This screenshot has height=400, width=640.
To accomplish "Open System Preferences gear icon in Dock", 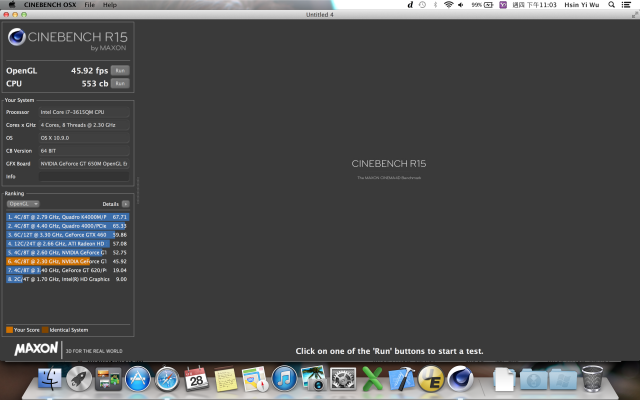I will point(343,378).
